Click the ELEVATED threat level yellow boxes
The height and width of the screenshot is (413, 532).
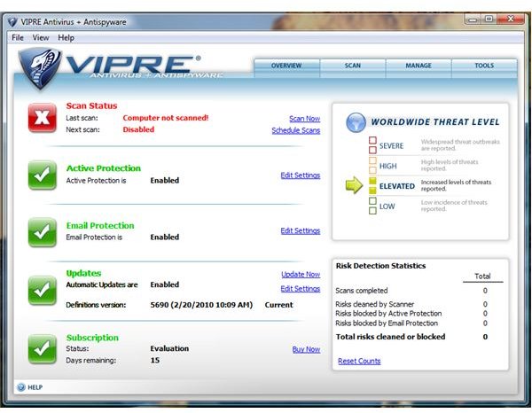click(x=372, y=185)
